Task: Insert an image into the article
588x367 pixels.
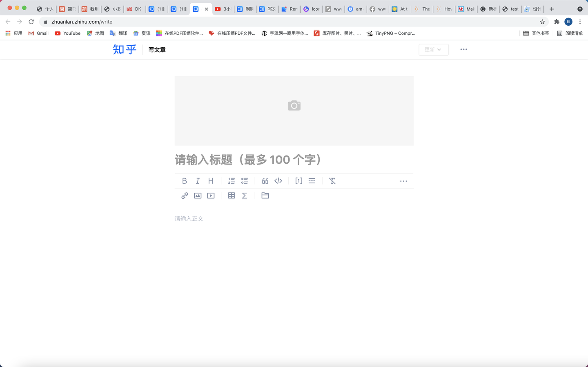Action: pyautogui.click(x=198, y=196)
